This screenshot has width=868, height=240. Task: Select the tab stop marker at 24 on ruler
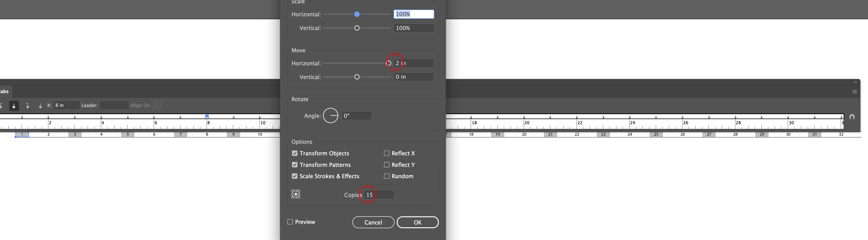point(630,117)
